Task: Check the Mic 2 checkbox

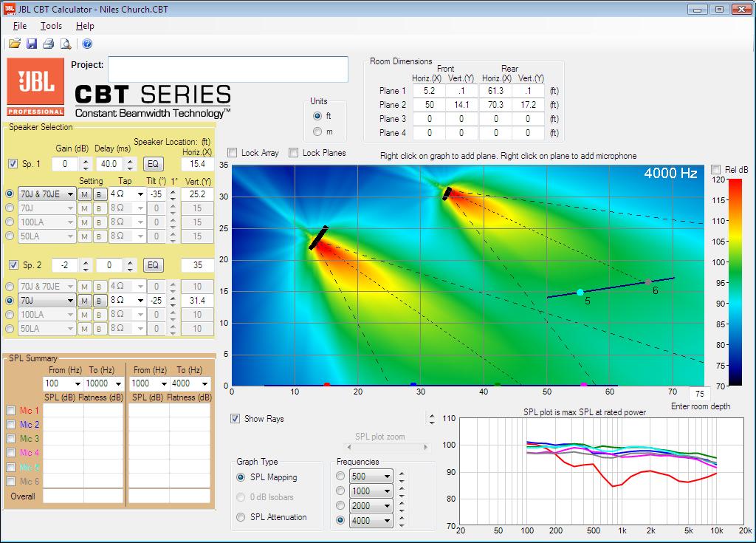Action: pyautogui.click(x=10, y=424)
